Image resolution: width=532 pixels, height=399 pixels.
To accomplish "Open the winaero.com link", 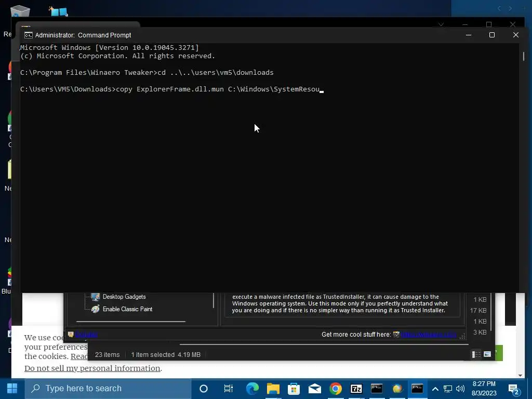I will pyautogui.click(x=429, y=335).
